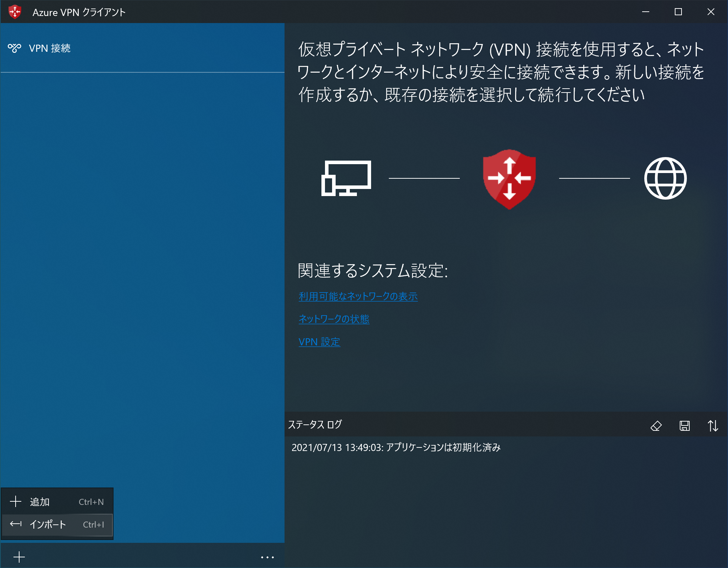Follow the VPN 設定 link
The image size is (728, 568).
(x=319, y=342)
